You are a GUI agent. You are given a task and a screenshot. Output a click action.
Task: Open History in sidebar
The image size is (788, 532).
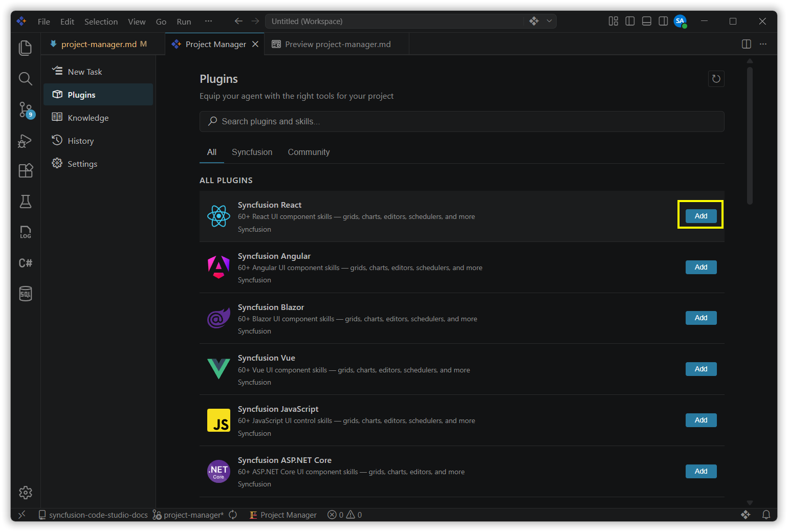[x=98, y=141]
